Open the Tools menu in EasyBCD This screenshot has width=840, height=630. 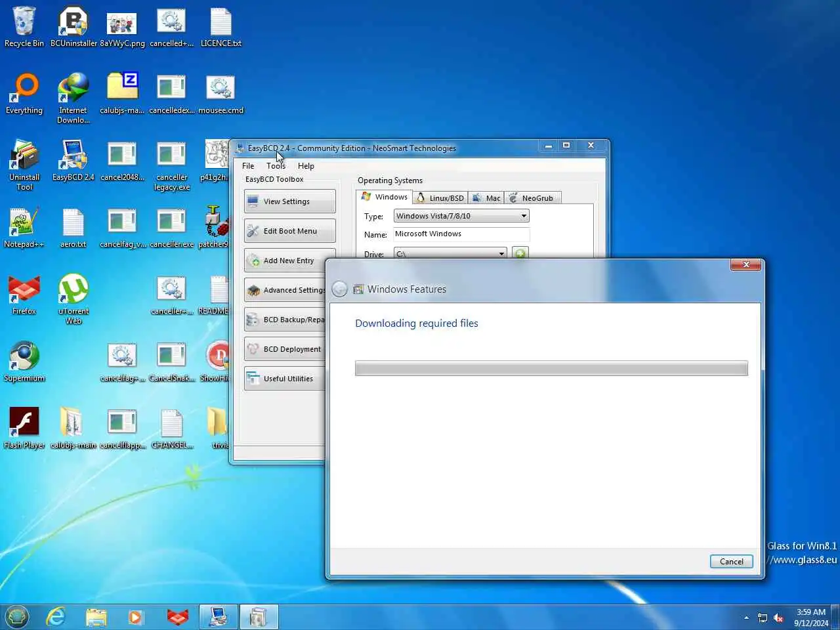coord(276,166)
